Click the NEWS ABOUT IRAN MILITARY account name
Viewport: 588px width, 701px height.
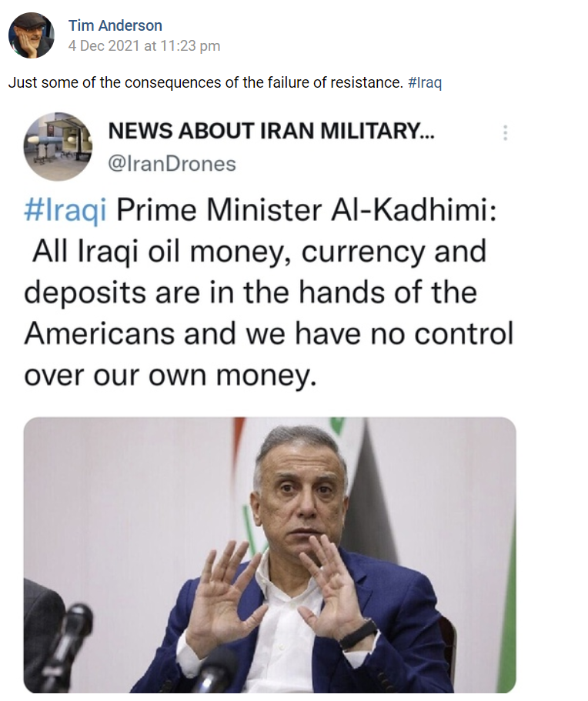[x=271, y=132]
